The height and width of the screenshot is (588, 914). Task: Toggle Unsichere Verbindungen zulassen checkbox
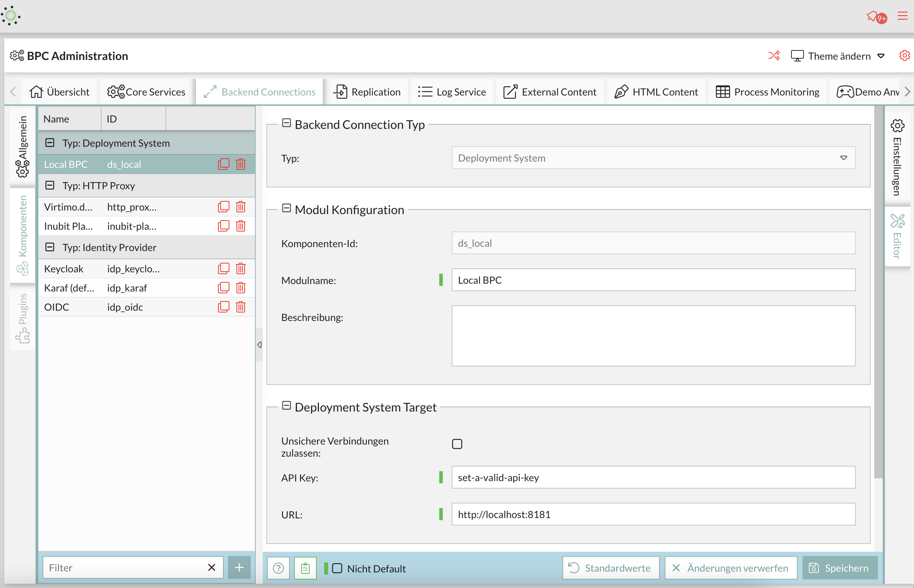pyautogui.click(x=456, y=443)
